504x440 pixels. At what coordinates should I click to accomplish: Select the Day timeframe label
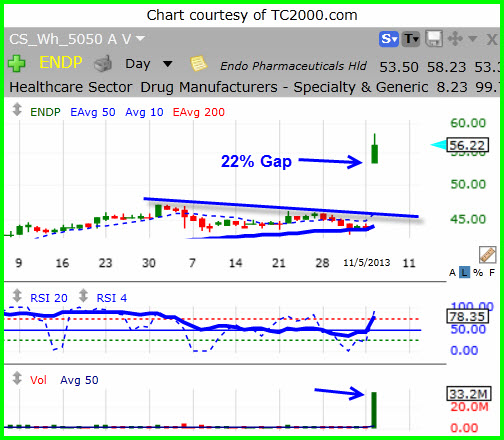tap(138, 64)
